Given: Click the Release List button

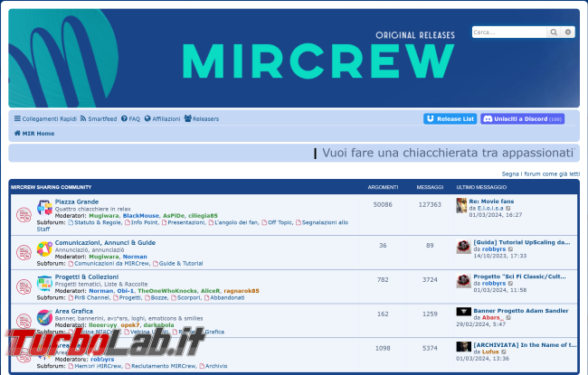Looking at the screenshot, I should pos(450,118).
